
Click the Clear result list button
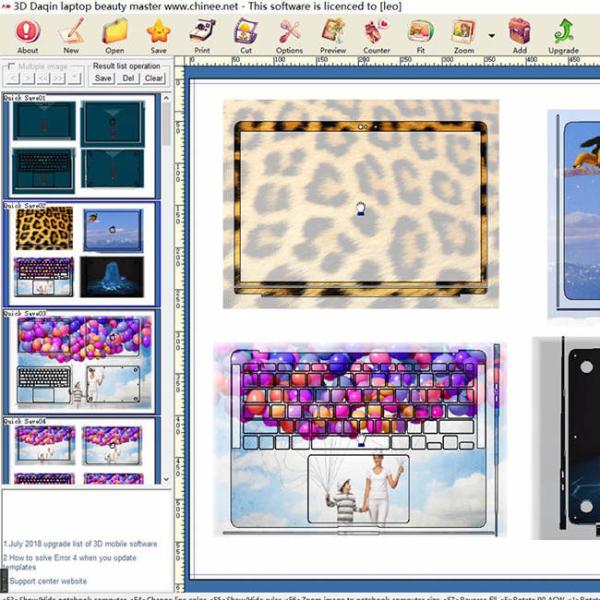[153, 78]
